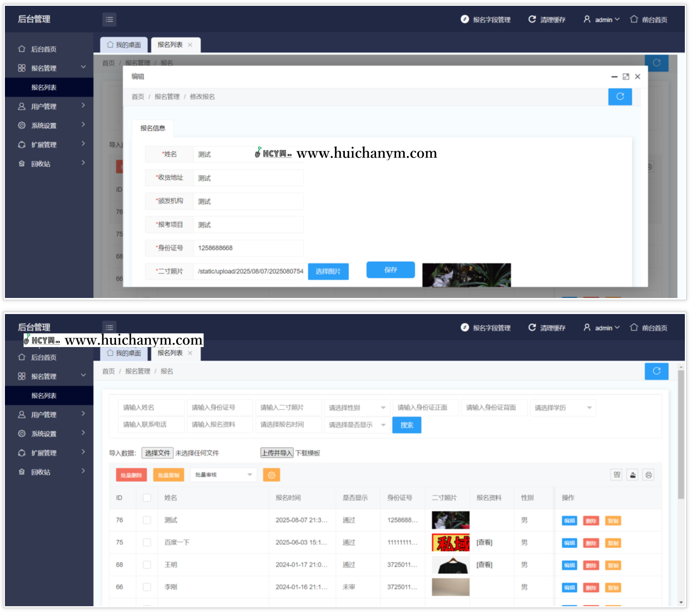
Task: Open the 请选择学历 dropdown filter
Action: (x=563, y=408)
